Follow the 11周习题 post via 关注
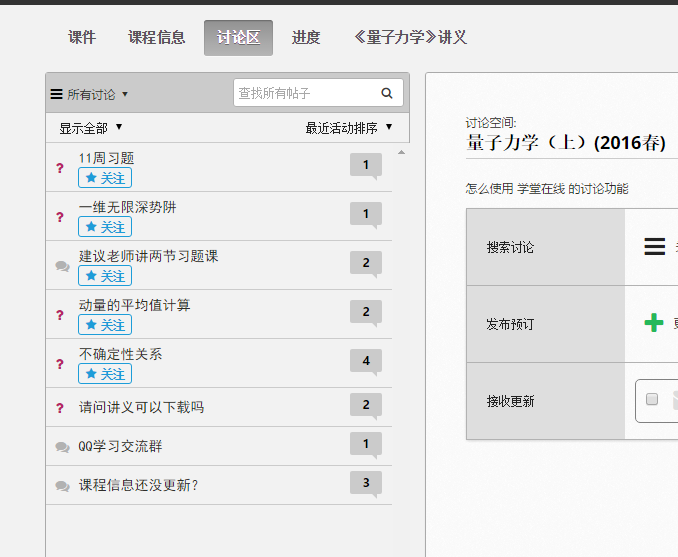This screenshot has width=678, height=557. pos(105,178)
